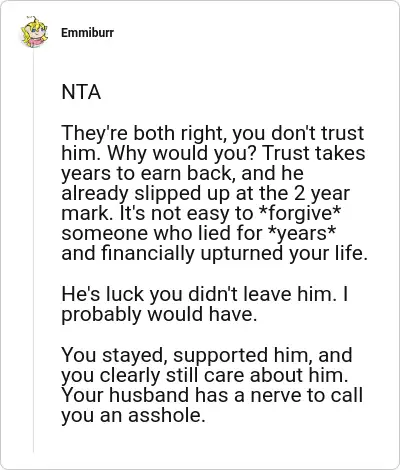Open the Emmiburr username profile link

coord(87,33)
